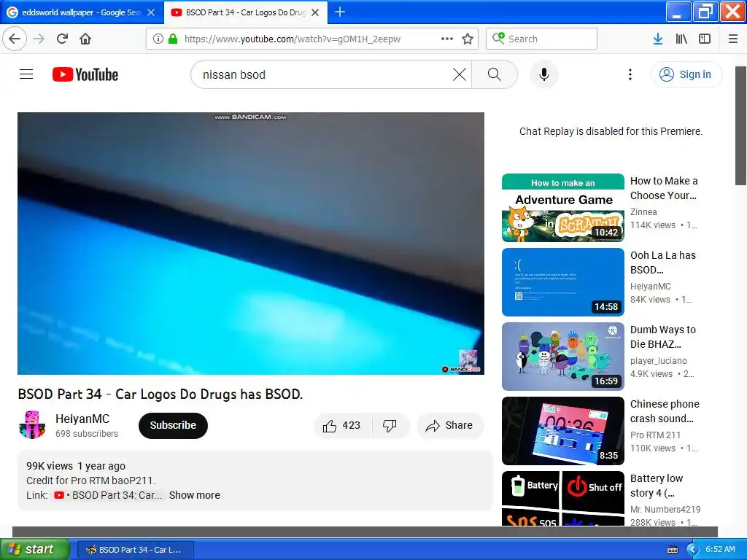Click the green padlock security icon
This screenshot has width=747, height=560.
(x=173, y=39)
